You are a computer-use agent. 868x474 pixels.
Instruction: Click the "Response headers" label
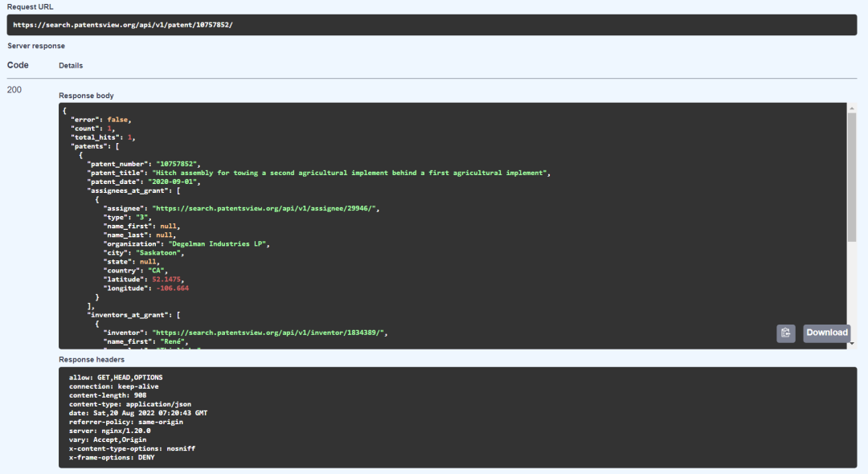point(92,359)
